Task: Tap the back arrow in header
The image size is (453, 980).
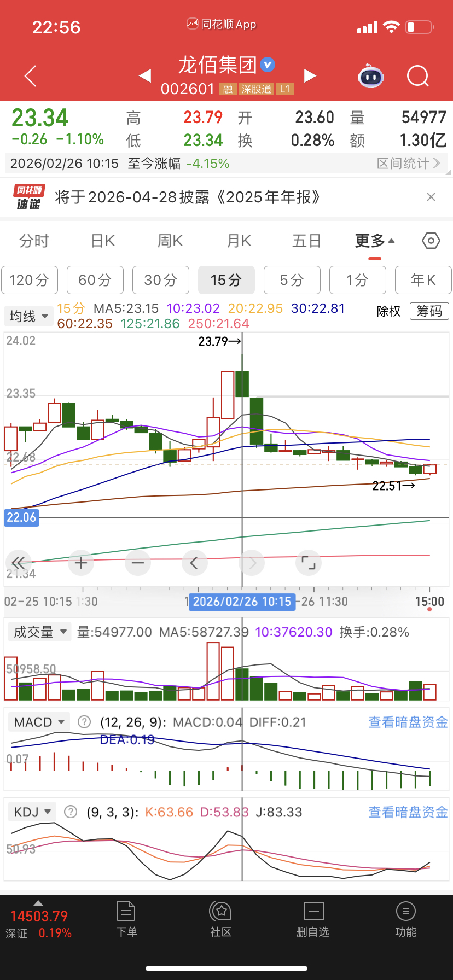Action: [x=31, y=76]
